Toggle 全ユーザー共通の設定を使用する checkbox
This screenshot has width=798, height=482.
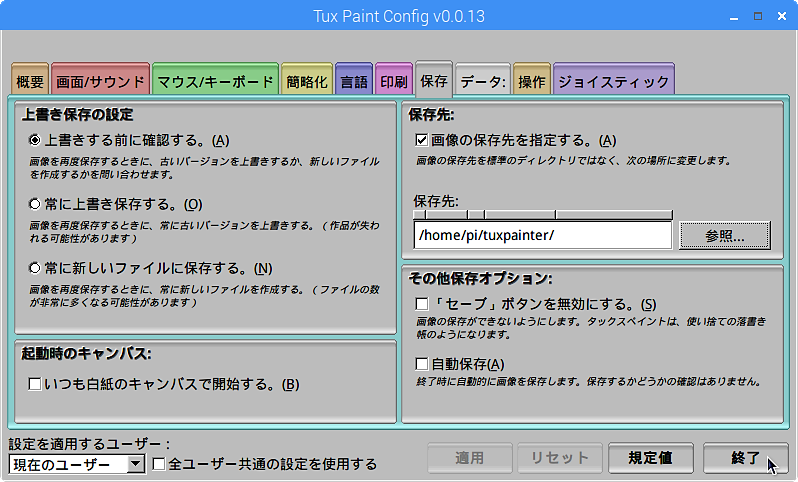tap(159, 464)
